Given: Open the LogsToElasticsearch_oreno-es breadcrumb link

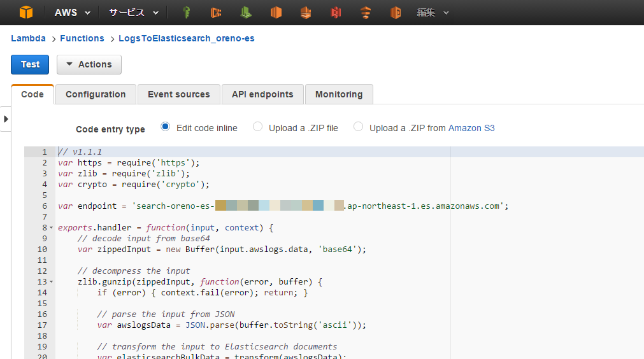Looking at the screenshot, I should coord(187,38).
